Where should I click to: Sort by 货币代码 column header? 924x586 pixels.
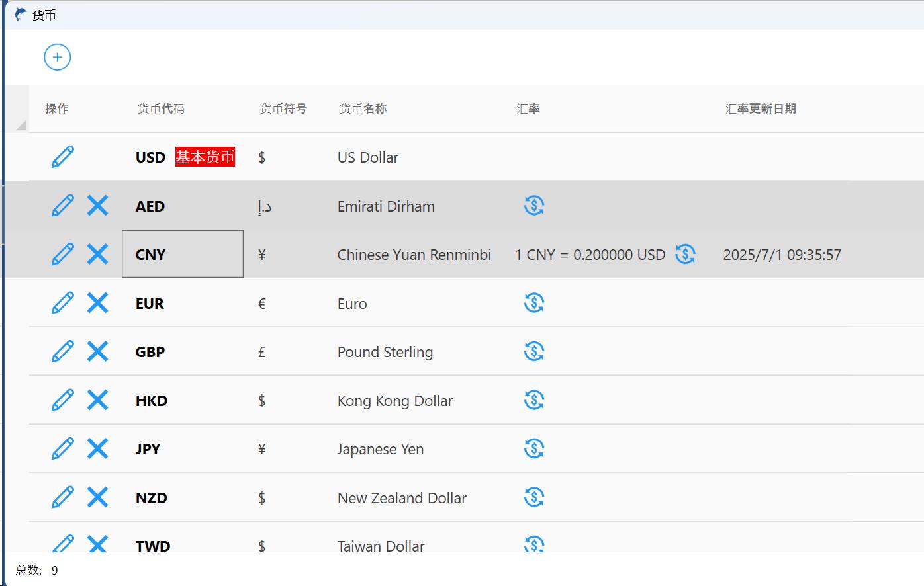pos(161,108)
